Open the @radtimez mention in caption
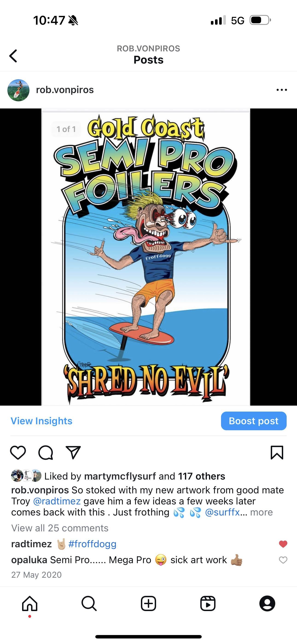297x644 pixels. [57, 501]
